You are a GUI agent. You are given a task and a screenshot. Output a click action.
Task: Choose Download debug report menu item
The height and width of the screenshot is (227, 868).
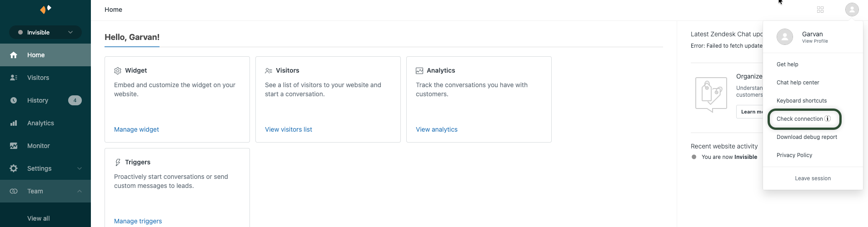tap(807, 137)
